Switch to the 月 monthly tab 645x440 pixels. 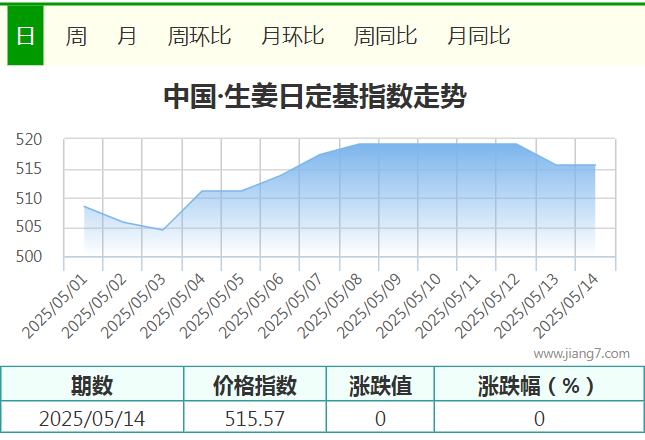(x=127, y=36)
